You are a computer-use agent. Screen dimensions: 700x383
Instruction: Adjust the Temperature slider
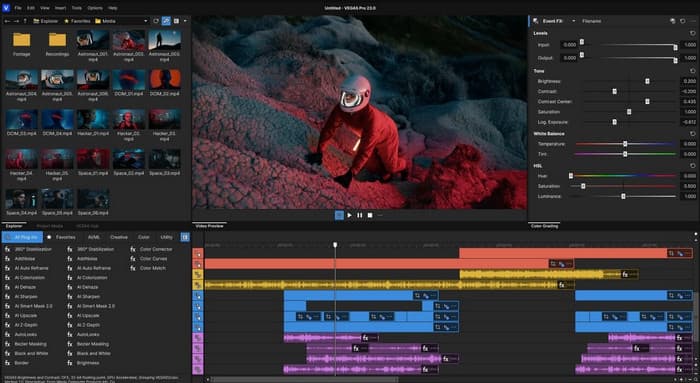pos(625,144)
